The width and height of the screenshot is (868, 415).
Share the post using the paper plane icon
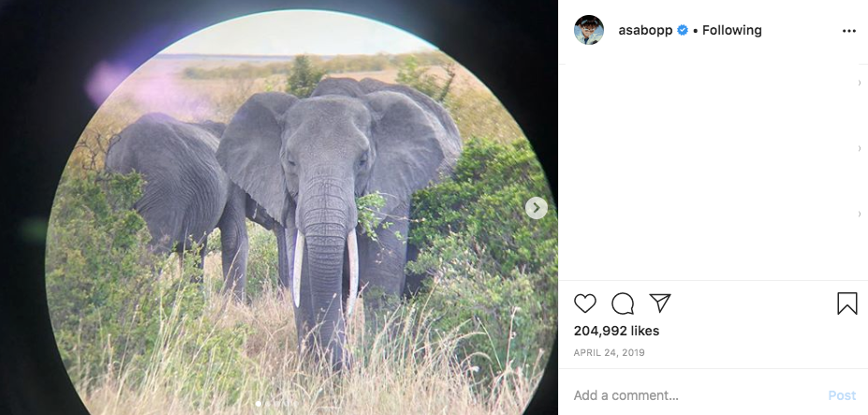click(660, 304)
